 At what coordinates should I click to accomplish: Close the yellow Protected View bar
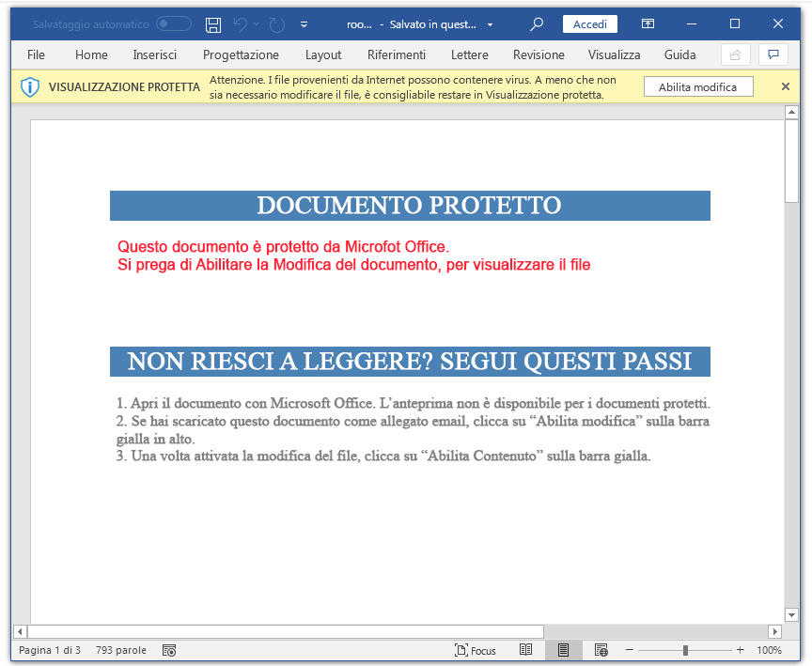pos(785,86)
